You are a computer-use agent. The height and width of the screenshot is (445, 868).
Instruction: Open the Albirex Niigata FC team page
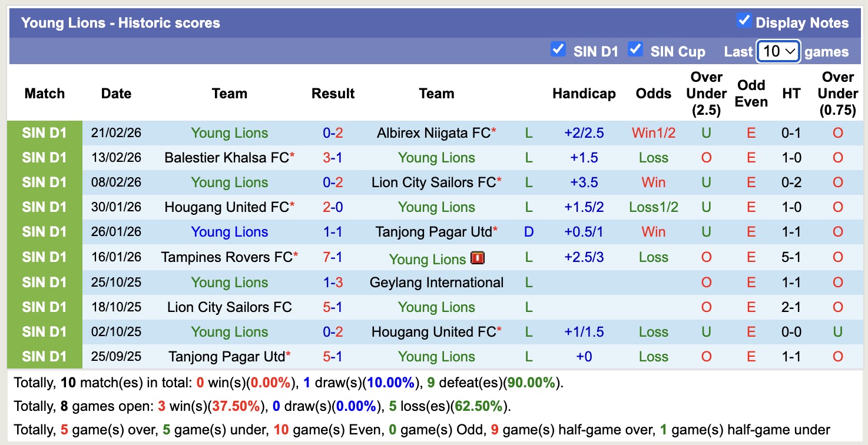pyautogui.click(x=433, y=132)
